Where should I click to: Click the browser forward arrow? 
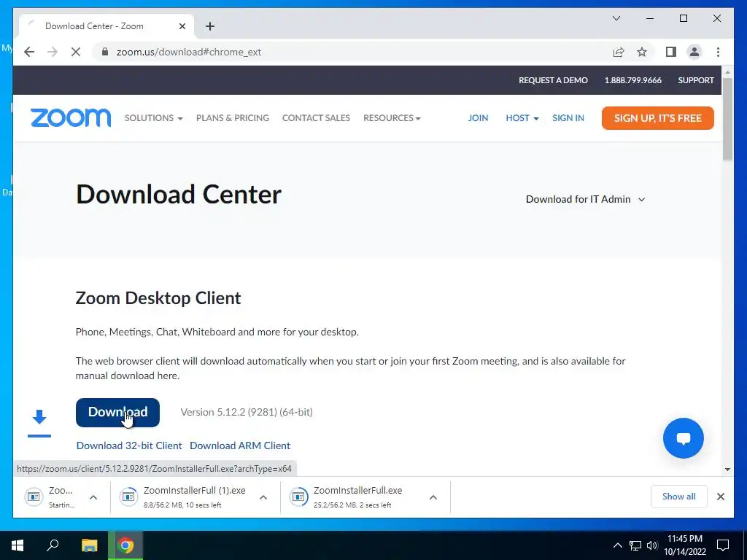53,52
